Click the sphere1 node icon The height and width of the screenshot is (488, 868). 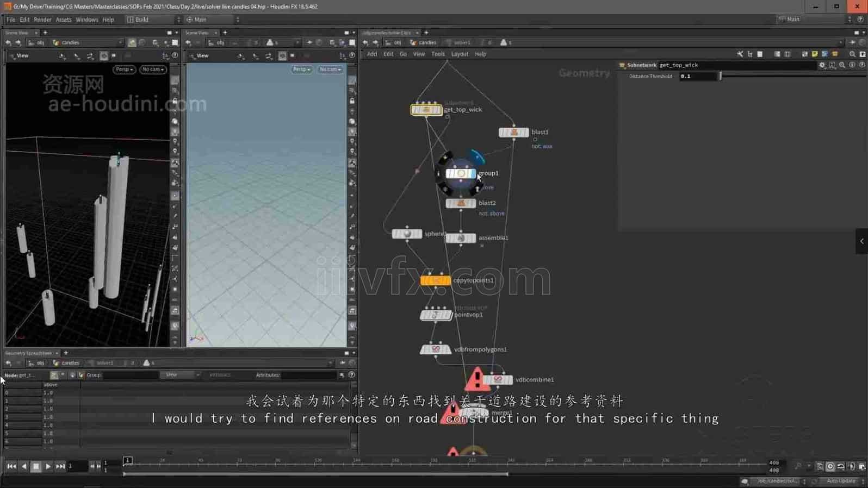coord(406,234)
